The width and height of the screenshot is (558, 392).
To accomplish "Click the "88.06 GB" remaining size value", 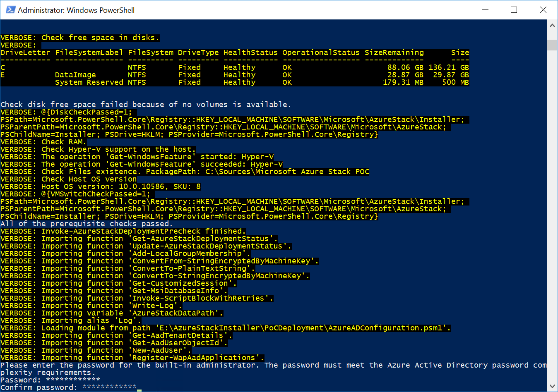I will click(405, 67).
